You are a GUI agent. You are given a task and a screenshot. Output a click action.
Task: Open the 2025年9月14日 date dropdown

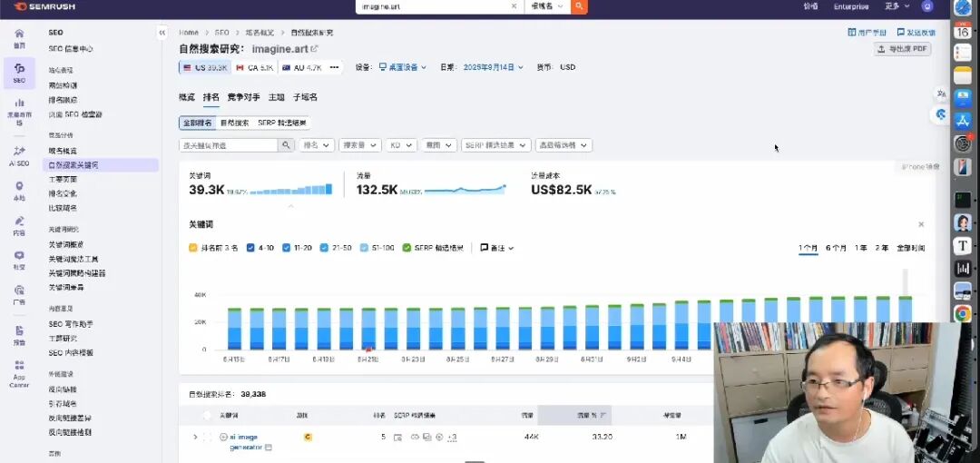point(493,67)
